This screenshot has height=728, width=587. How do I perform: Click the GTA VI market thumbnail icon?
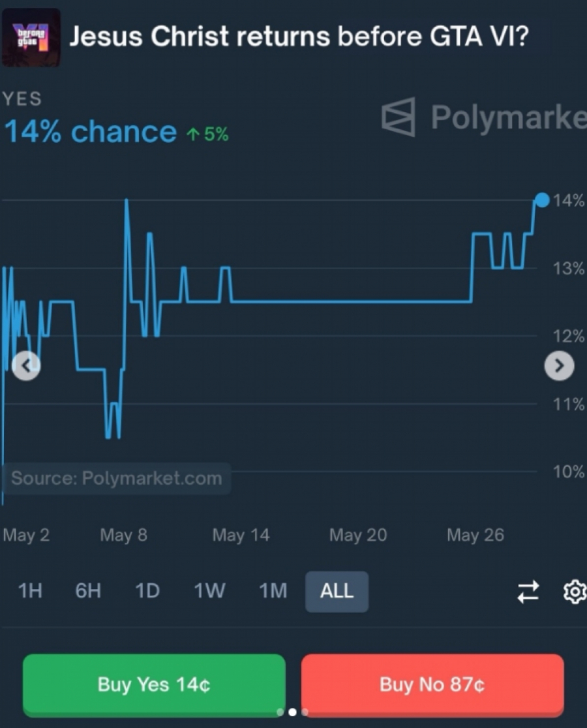click(x=31, y=37)
